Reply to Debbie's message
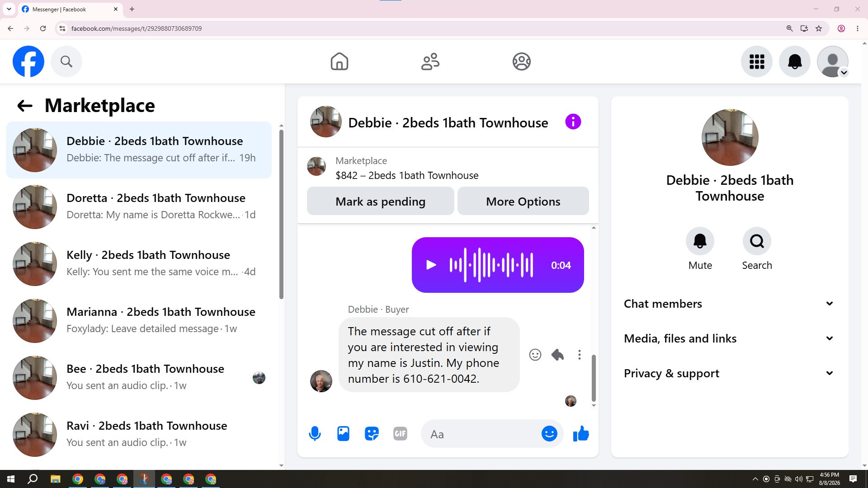The height and width of the screenshot is (488, 868). coord(557,355)
